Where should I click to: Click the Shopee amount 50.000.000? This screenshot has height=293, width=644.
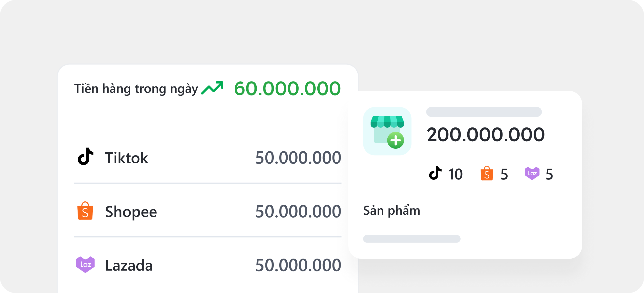point(298,211)
